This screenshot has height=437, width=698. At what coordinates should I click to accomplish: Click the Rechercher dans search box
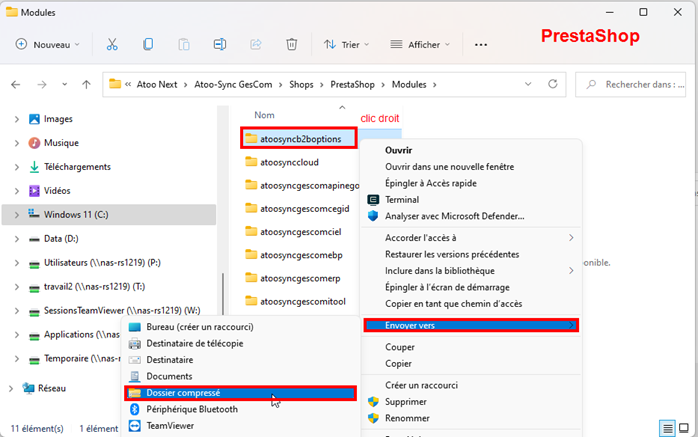tap(630, 85)
